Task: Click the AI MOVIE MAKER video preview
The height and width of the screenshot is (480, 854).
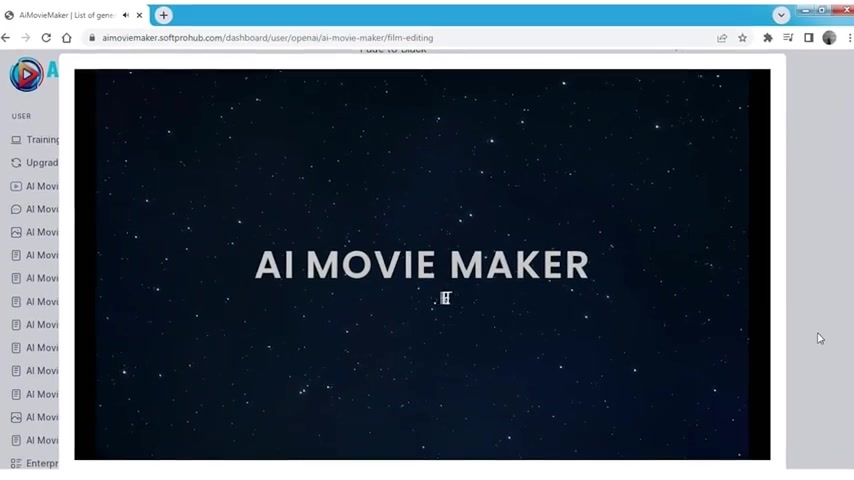Action: 422,264
